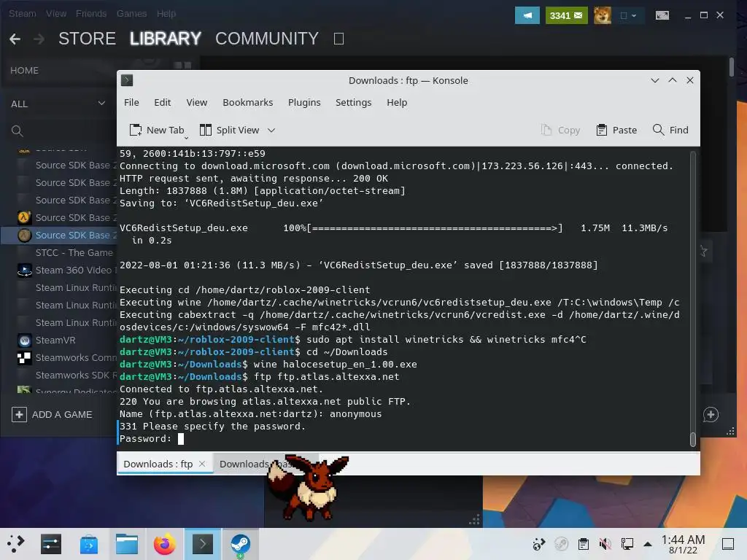Open Steam's View menu
747x560 pixels.
[x=56, y=14]
